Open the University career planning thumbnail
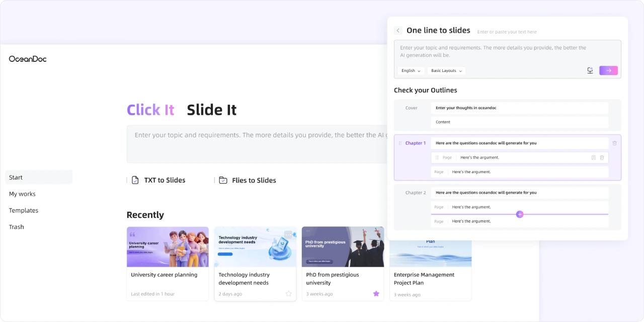 168,247
